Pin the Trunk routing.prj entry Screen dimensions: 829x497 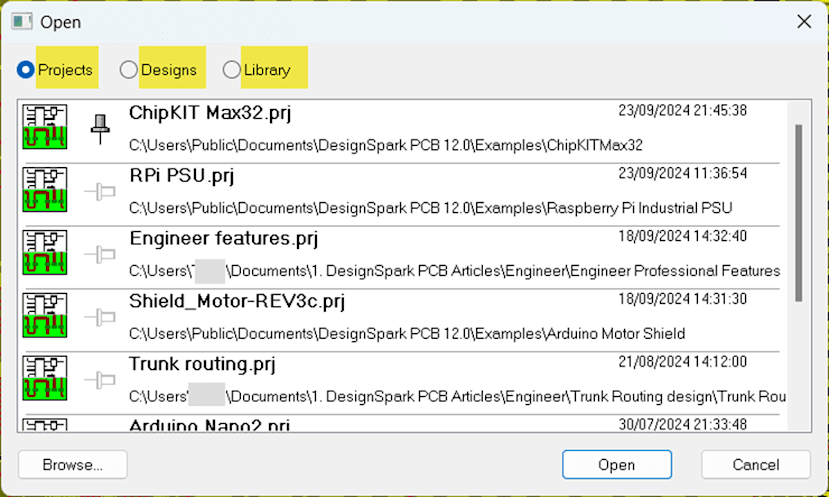point(100,380)
